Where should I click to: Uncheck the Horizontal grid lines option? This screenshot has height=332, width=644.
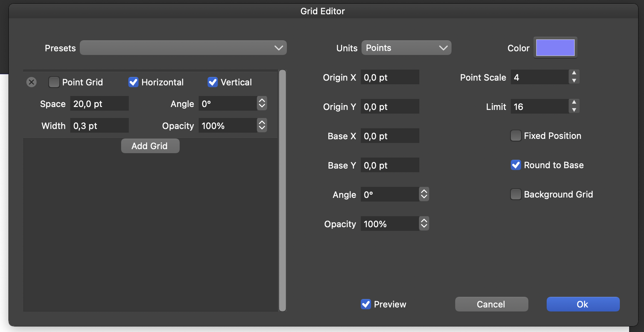(133, 82)
